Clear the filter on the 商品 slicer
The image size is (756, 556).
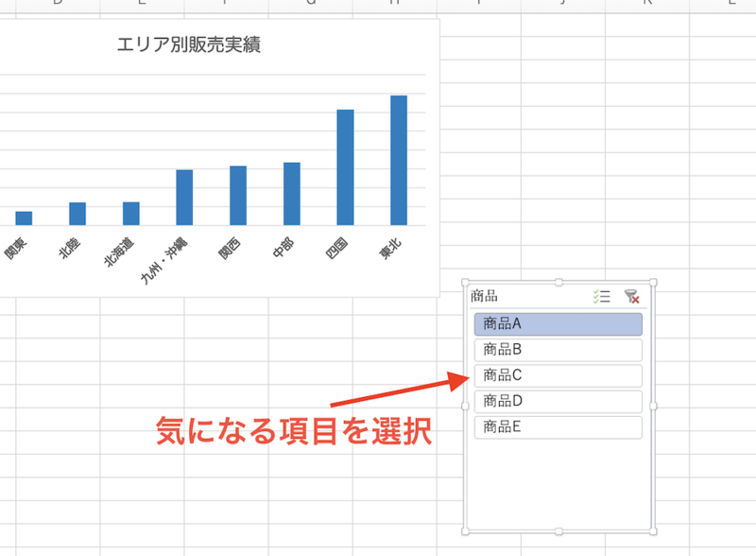point(632,295)
